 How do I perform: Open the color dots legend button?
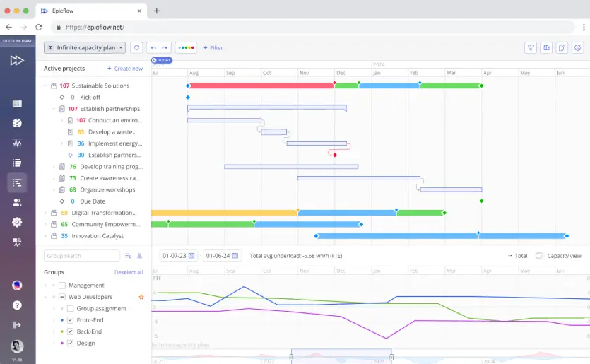pos(186,47)
